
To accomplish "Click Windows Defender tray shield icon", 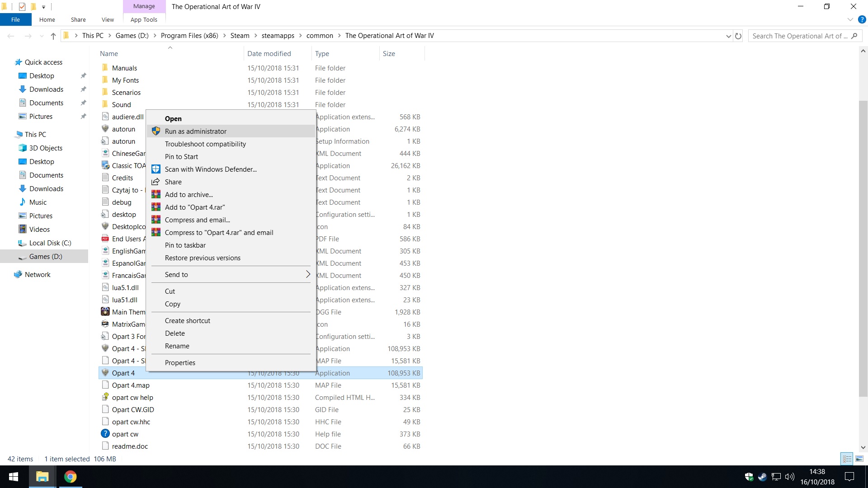I will pos(749,477).
